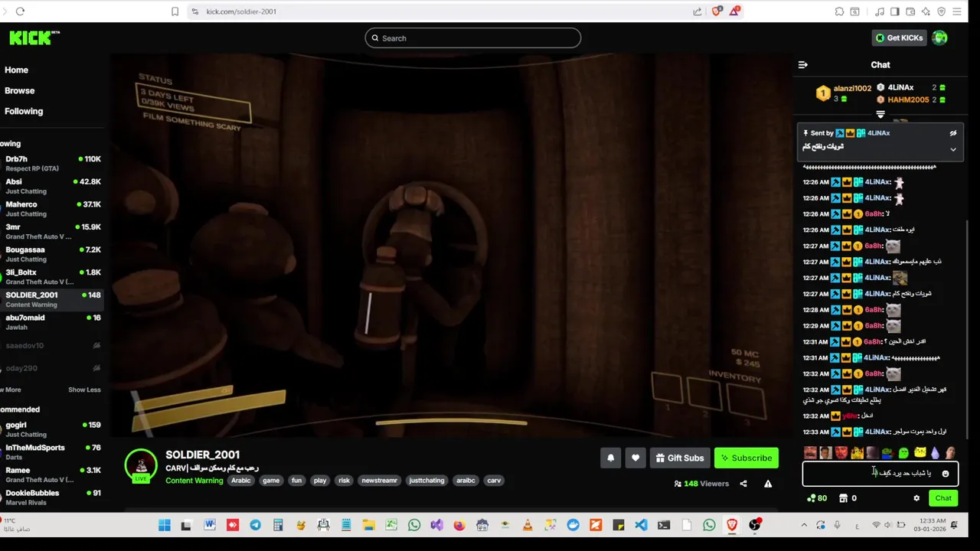980x551 pixels.
Task: Open recommended channel InTheMudSports
Action: pos(51,452)
